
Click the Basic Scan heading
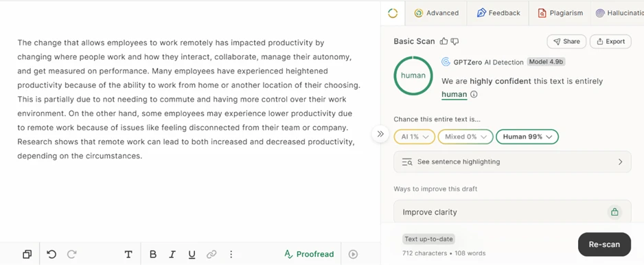[414, 41]
